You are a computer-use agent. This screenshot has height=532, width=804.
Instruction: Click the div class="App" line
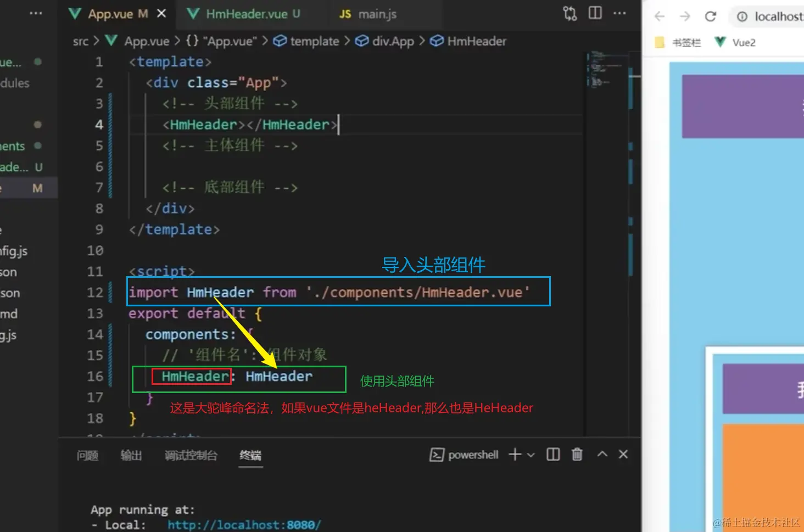pos(216,83)
